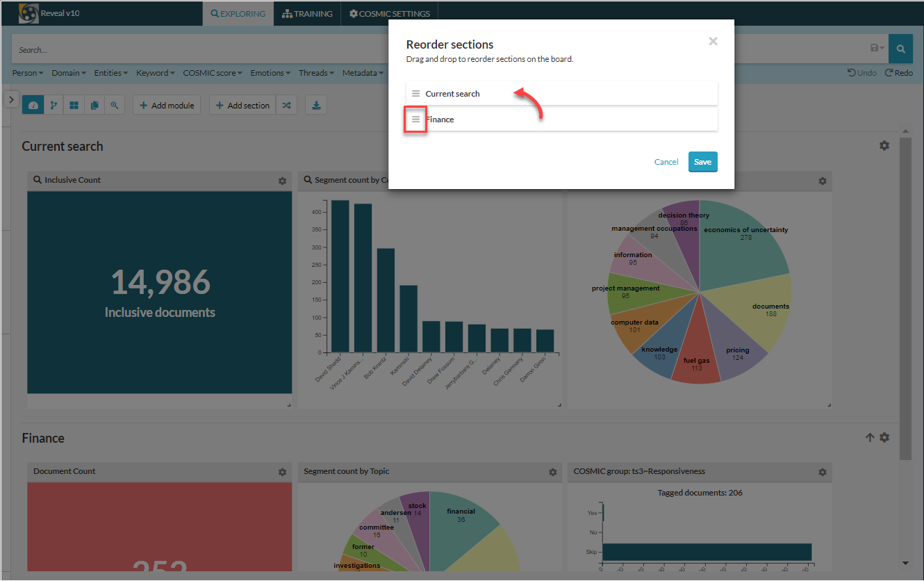Expand the left side panel chevron
This screenshot has width=924, height=581.
pos(12,99)
